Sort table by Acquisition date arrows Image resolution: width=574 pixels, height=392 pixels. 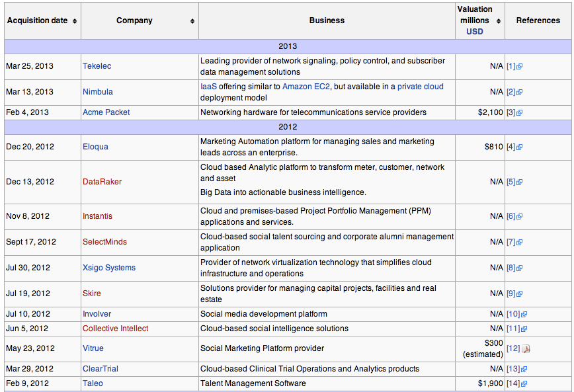(x=75, y=21)
